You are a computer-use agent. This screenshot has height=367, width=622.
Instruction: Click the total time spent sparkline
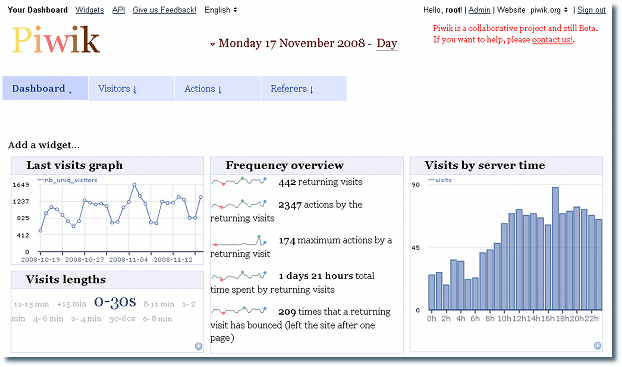(239, 275)
